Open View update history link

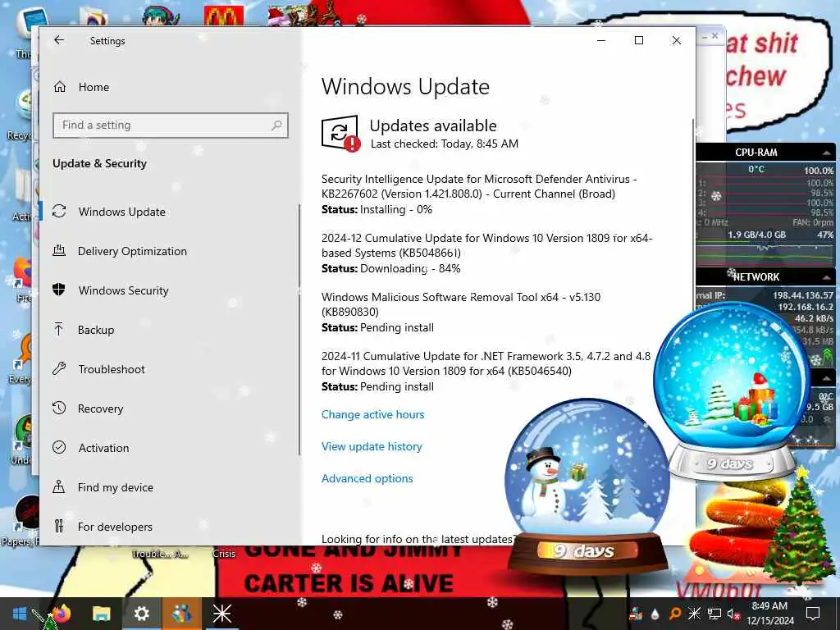pyautogui.click(x=372, y=447)
